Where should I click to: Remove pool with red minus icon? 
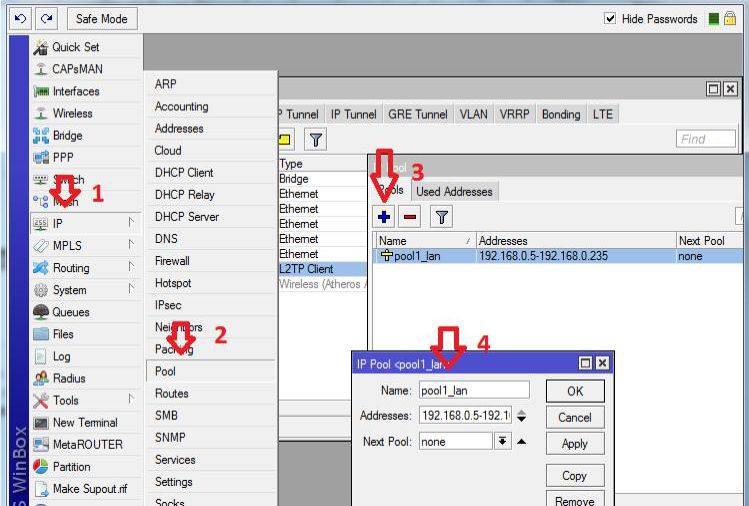409,217
